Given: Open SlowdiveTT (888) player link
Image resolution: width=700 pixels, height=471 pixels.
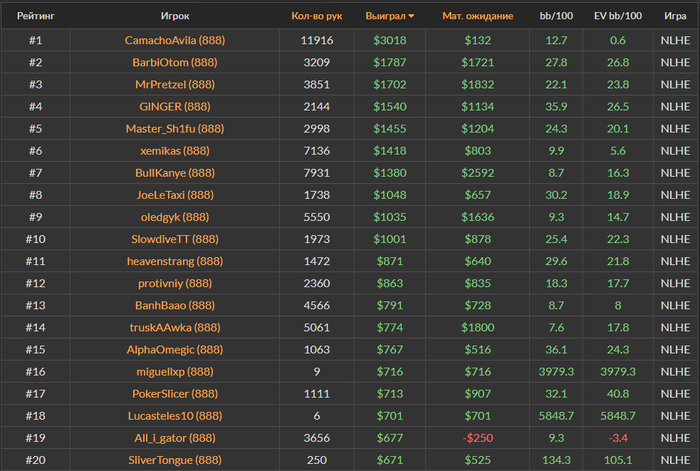Looking at the screenshot, I should pyautogui.click(x=175, y=238).
